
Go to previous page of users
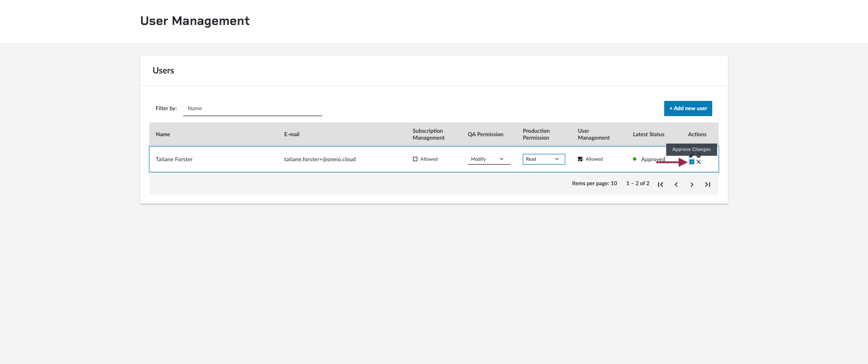pos(676,185)
